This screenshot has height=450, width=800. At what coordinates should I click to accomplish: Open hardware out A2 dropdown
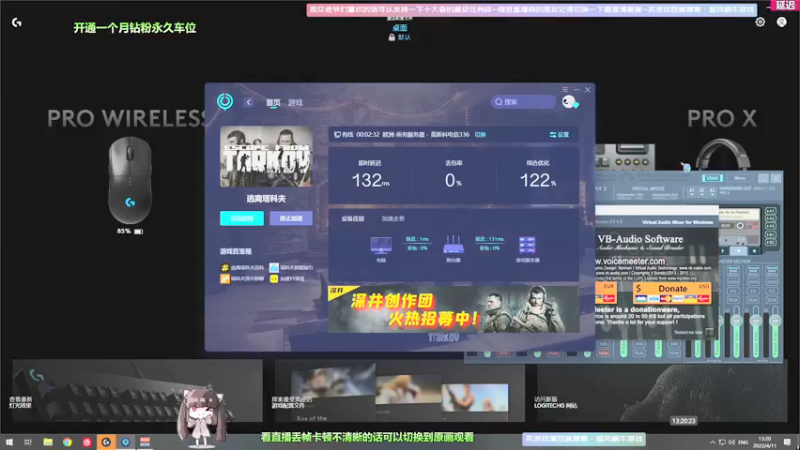pyautogui.click(x=702, y=191)
